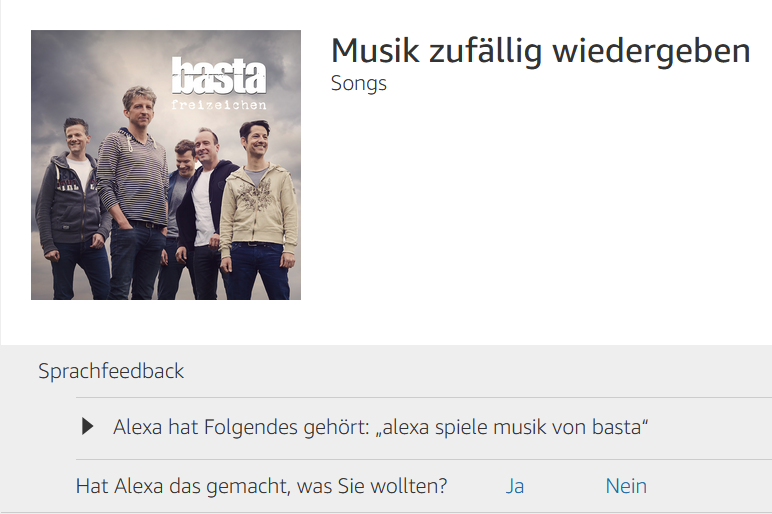Click the "Sprachfeedback" section heading

111,371
